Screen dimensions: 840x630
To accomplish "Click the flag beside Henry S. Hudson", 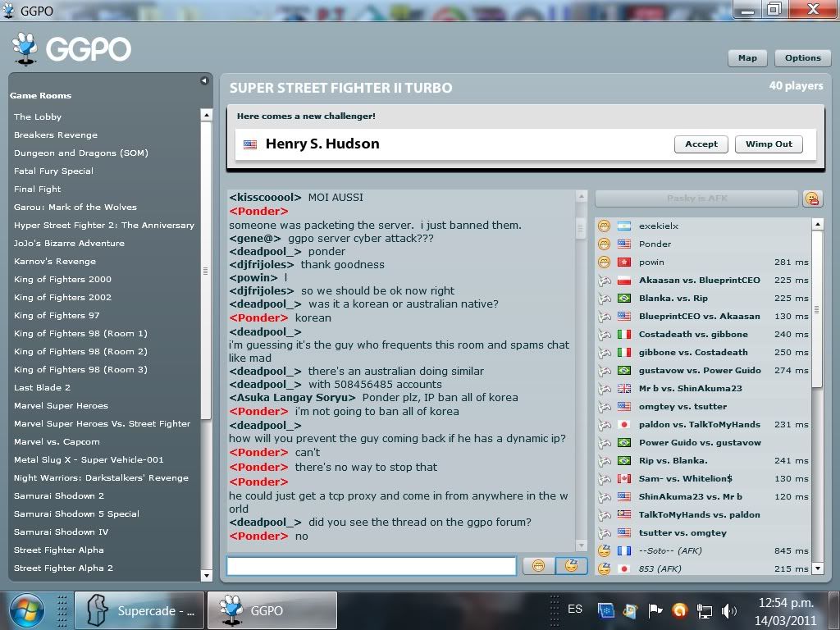I will (250, 144).
